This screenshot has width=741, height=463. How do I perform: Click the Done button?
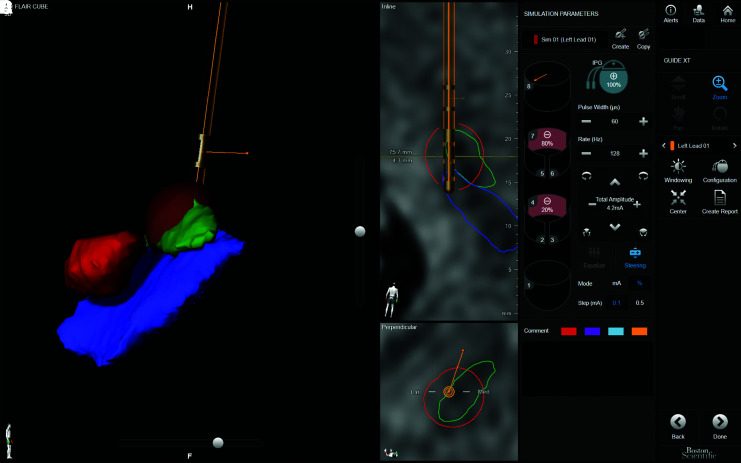pyautogui.click(x=719, y=424)
